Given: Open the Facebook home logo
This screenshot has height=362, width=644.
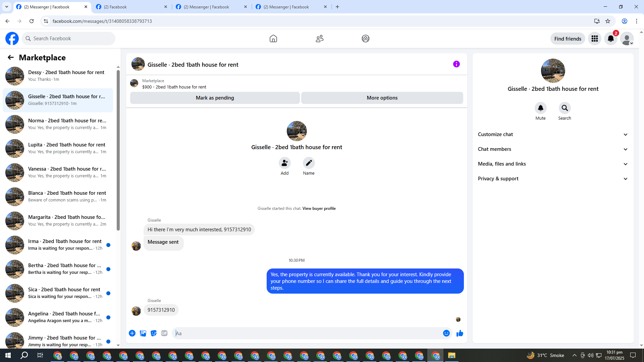Looking at the screenshot, I should (x=12, y=39).
